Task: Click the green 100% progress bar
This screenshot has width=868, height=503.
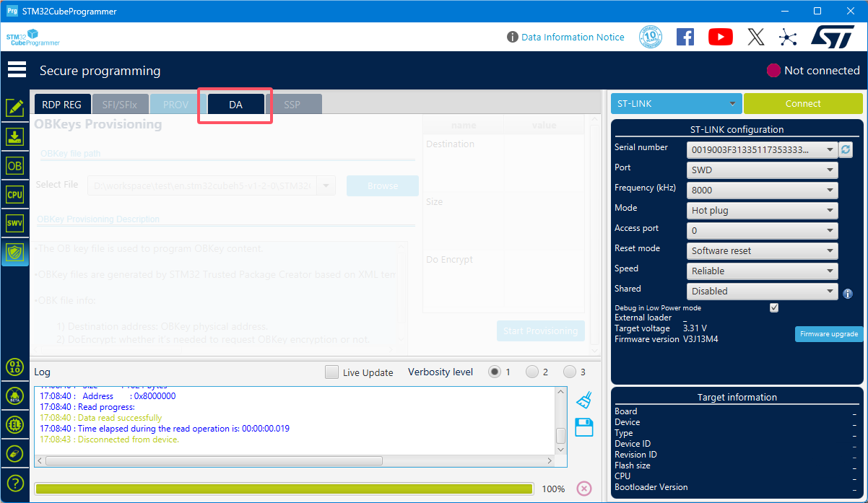Action: click(284, 489)
